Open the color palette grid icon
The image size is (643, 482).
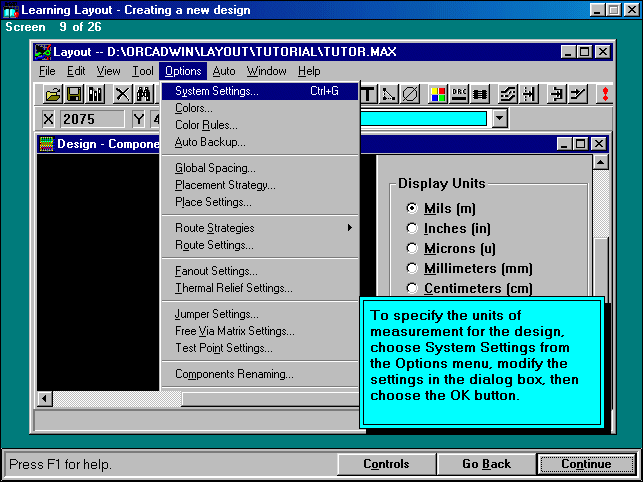438,94
